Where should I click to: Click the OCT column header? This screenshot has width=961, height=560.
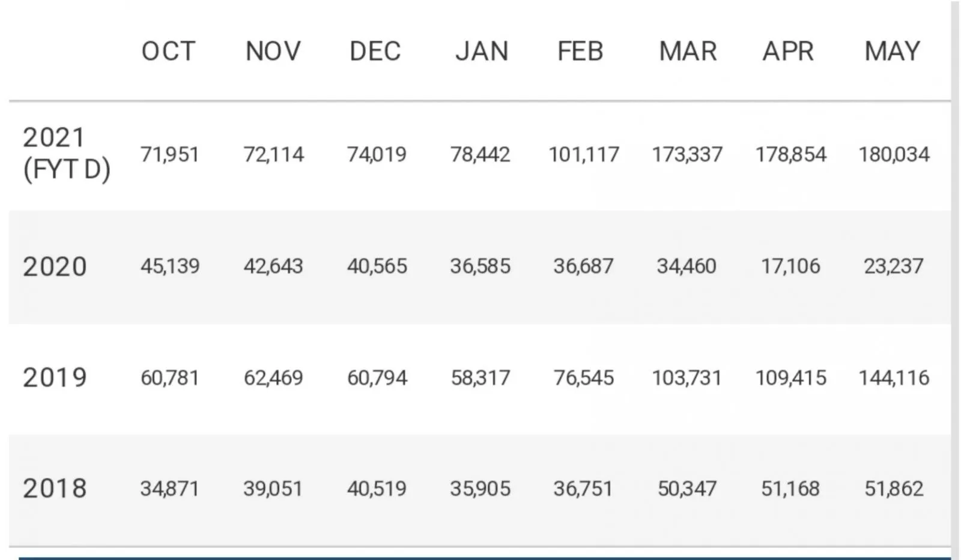click(169, 52)
